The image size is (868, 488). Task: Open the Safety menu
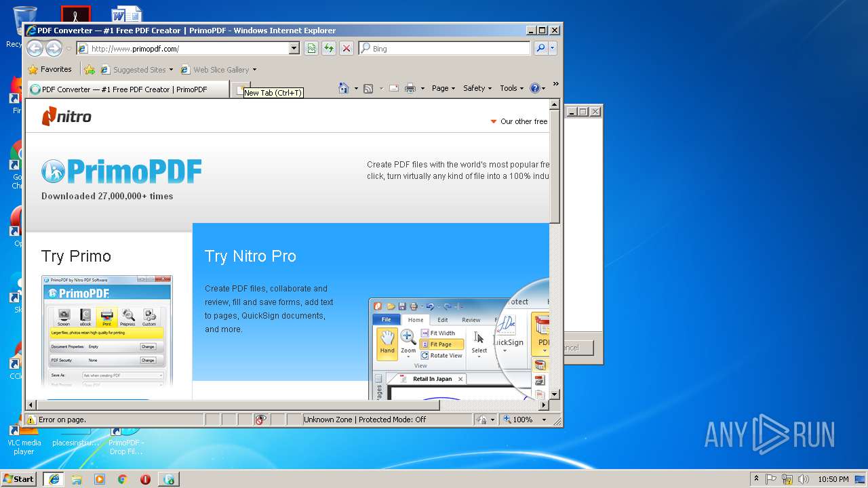477,88
